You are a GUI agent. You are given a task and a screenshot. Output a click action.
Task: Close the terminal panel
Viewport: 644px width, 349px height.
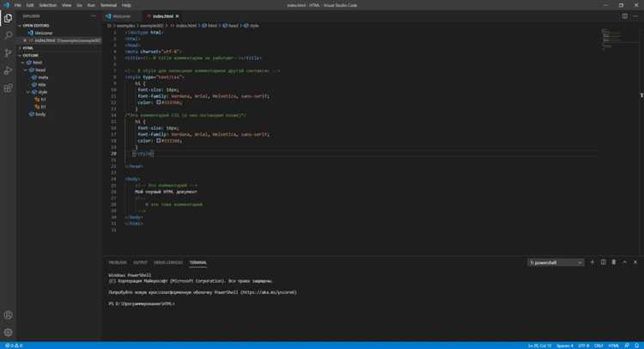pos(635,262)
